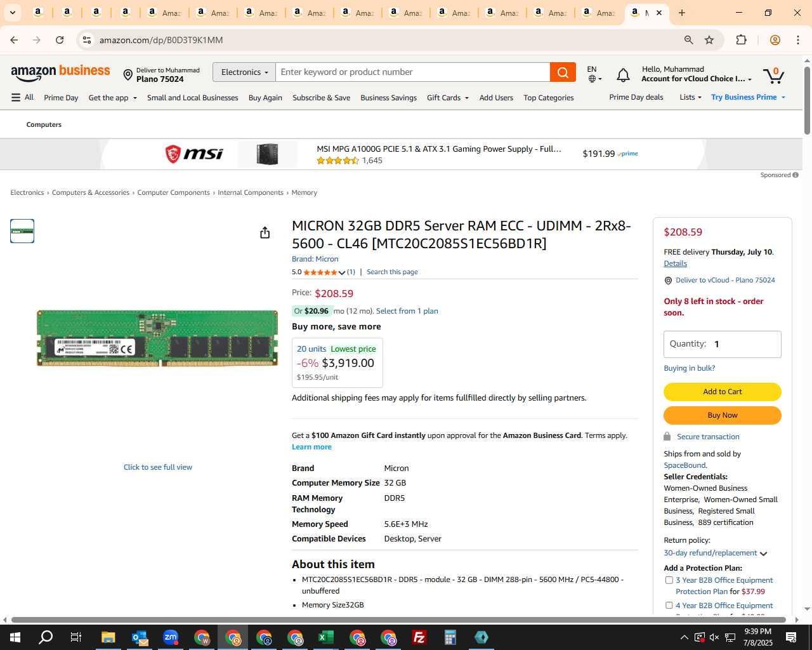812x650 pixels.
Task: Check the 3 Year B2B Protection Plan
Action: point(669,580)
